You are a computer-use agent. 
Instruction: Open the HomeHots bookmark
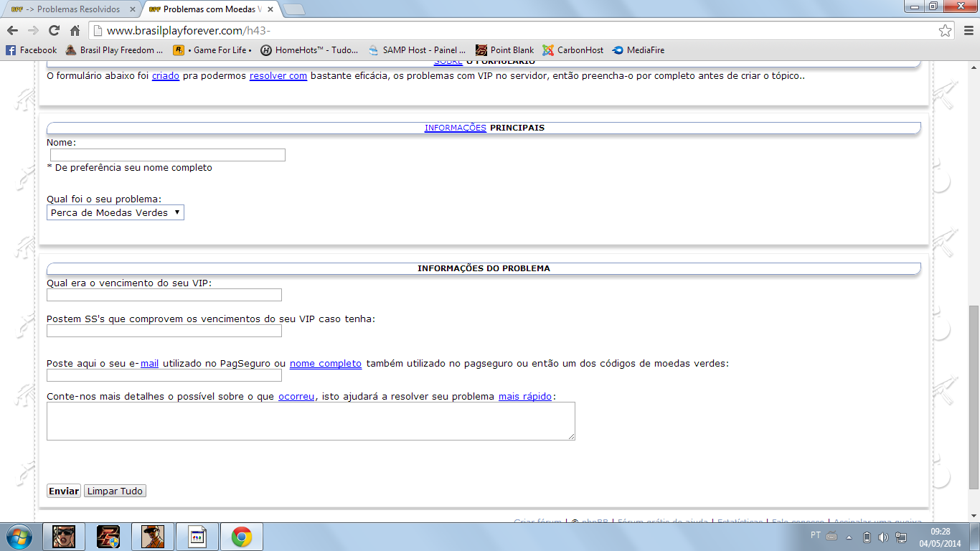[x=309, y=50]
